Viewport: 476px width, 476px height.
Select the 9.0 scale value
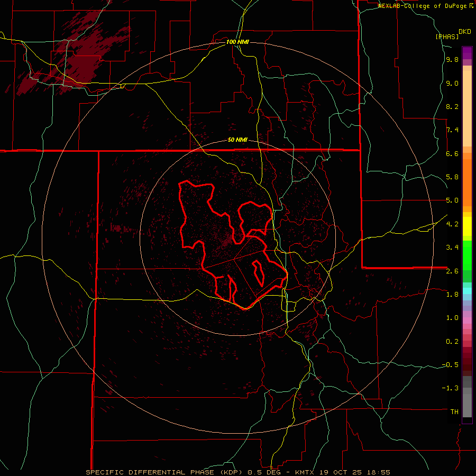coord(452,83)
